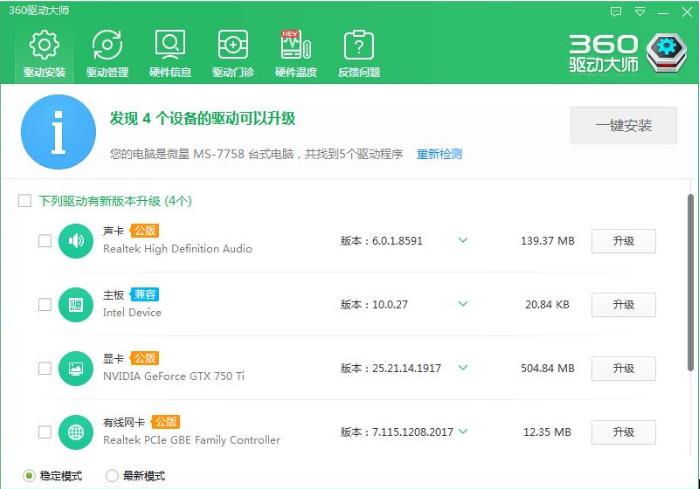Viewport: 700px width, 489px height.
Task: Click the vertical scrollbar of driver list
Action: coord(690,300)
